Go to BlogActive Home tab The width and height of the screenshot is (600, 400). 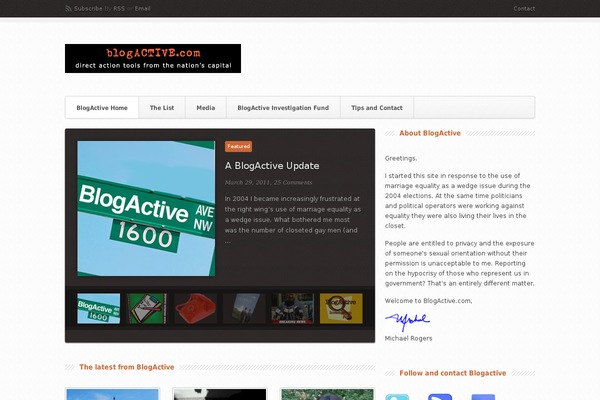click(102, 108)
